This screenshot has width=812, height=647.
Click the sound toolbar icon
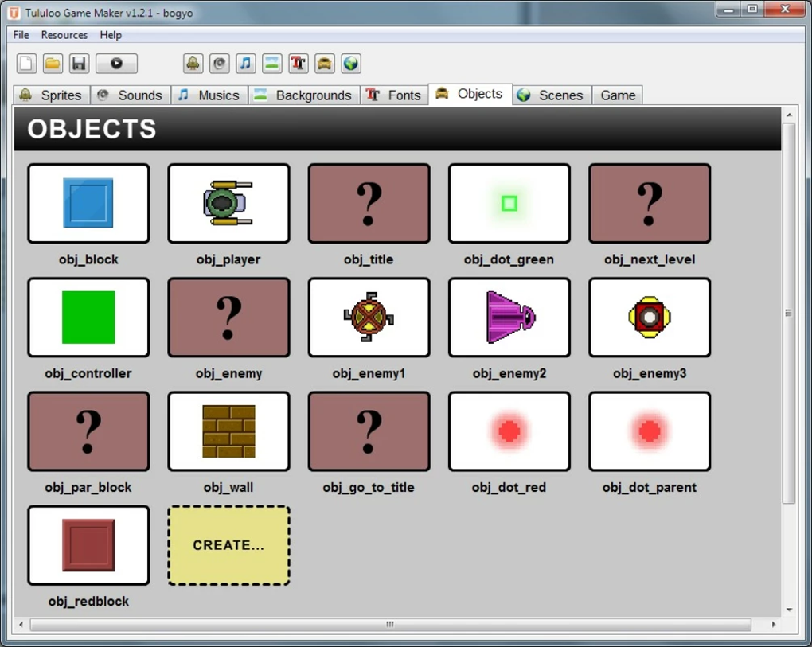219,64
